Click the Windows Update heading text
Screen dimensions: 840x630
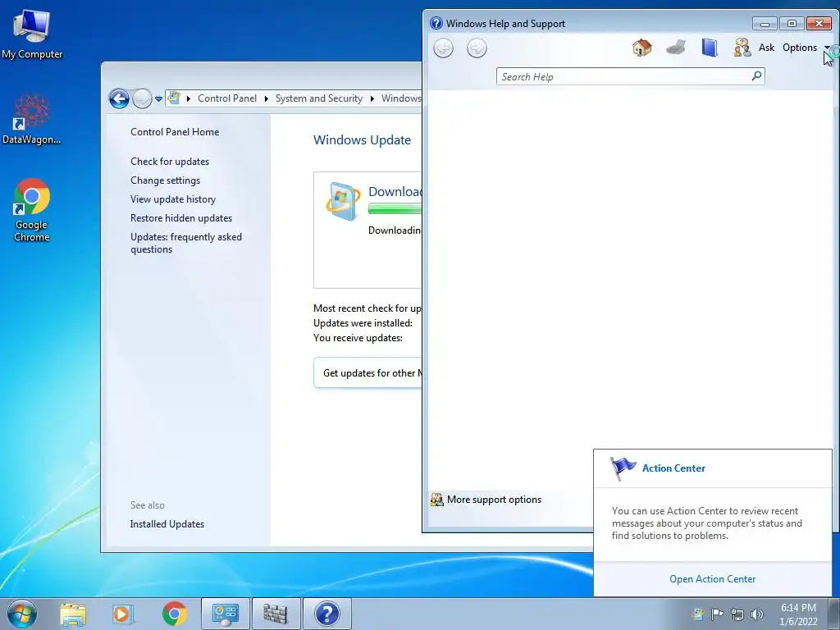tap(362, 139)
